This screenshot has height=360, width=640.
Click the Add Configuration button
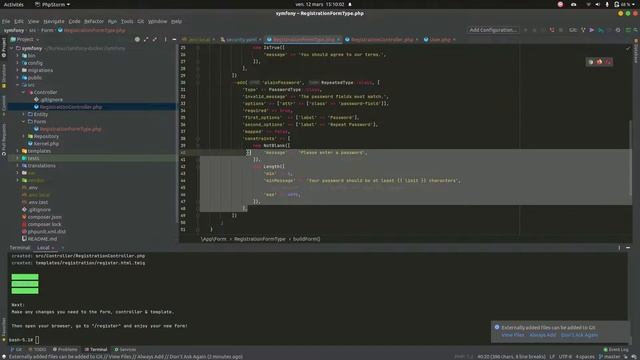click(x=493, y=30)
